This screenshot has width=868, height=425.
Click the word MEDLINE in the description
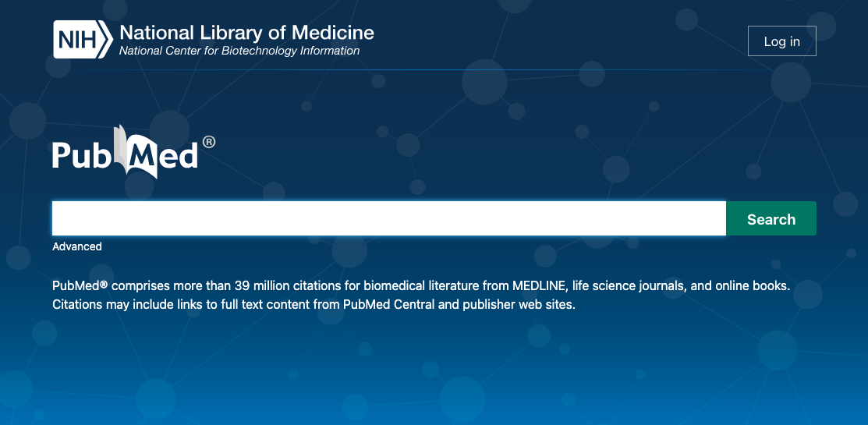tap(537, 286)
